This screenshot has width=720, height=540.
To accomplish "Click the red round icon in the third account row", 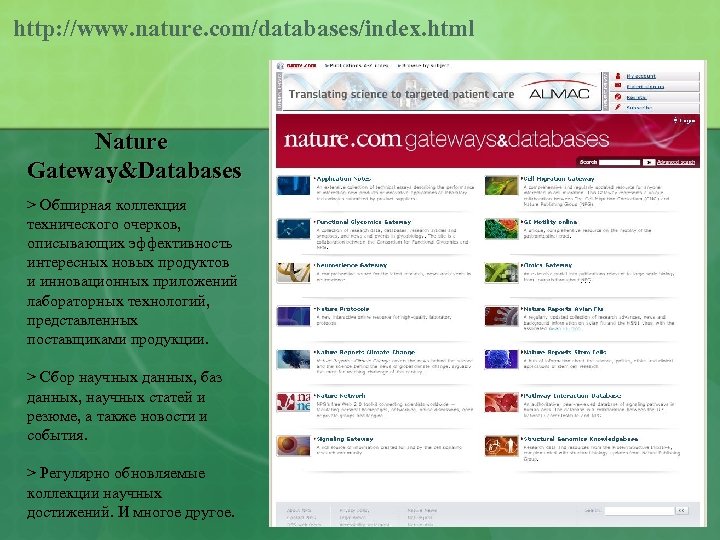I will 618,97.
